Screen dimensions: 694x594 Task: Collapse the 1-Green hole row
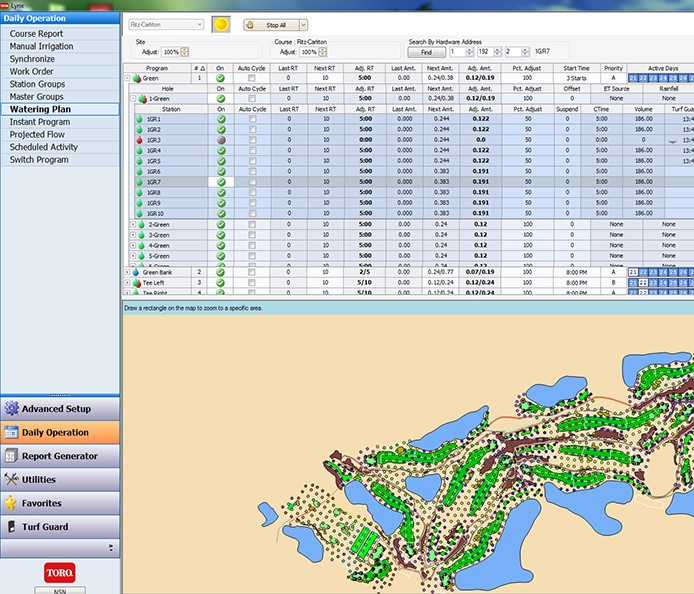click(x=133, y=98)
